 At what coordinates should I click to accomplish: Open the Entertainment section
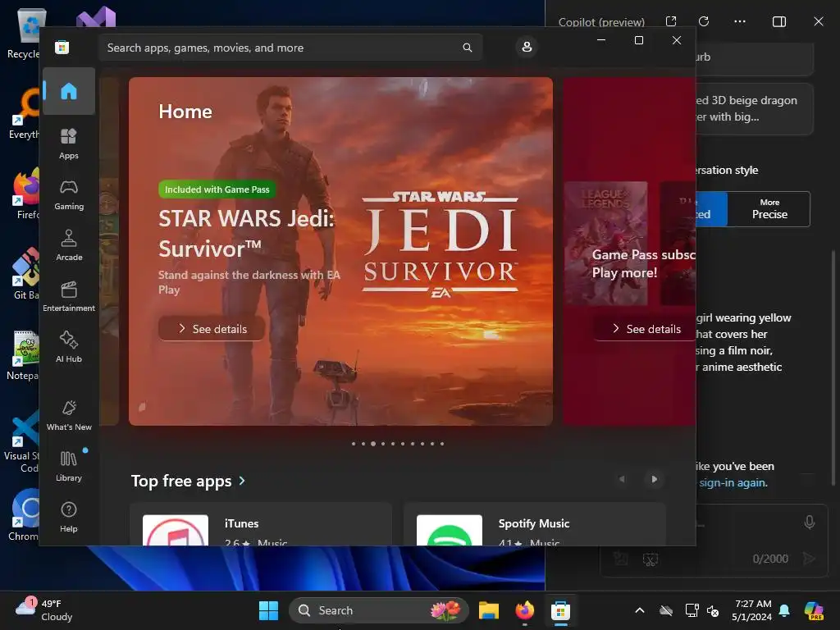pyautogui.click(x=69, y=296)
